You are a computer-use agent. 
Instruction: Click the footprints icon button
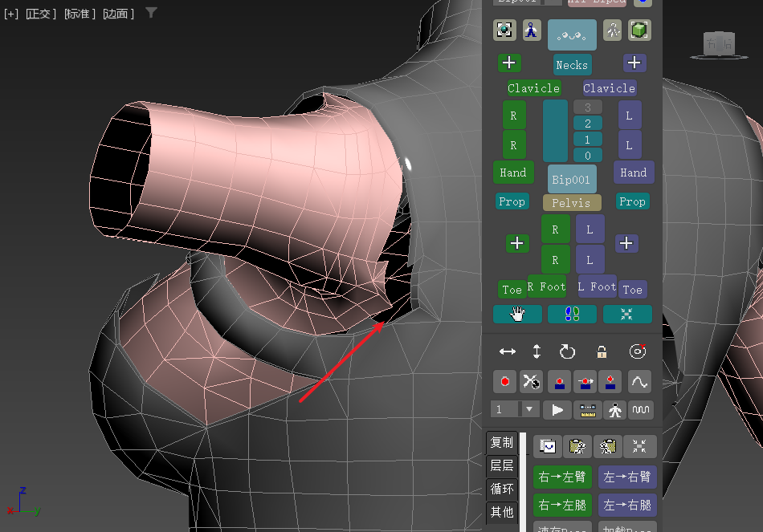(572, 314)
